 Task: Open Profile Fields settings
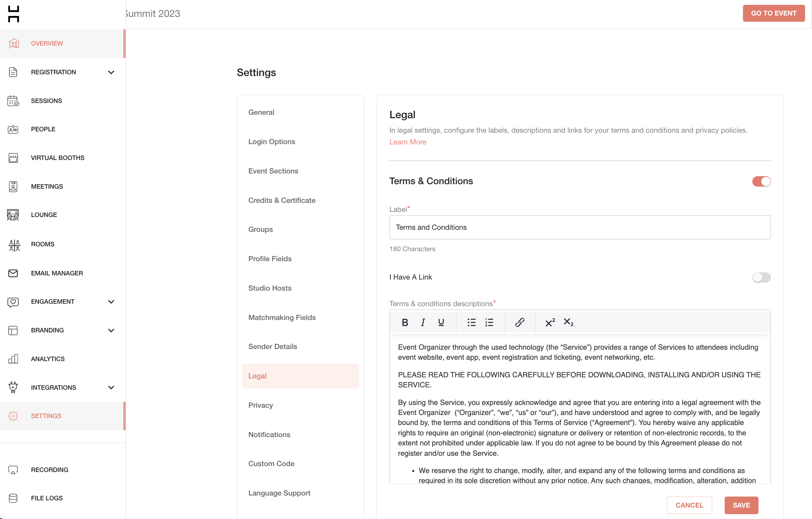tap(300, 259)
